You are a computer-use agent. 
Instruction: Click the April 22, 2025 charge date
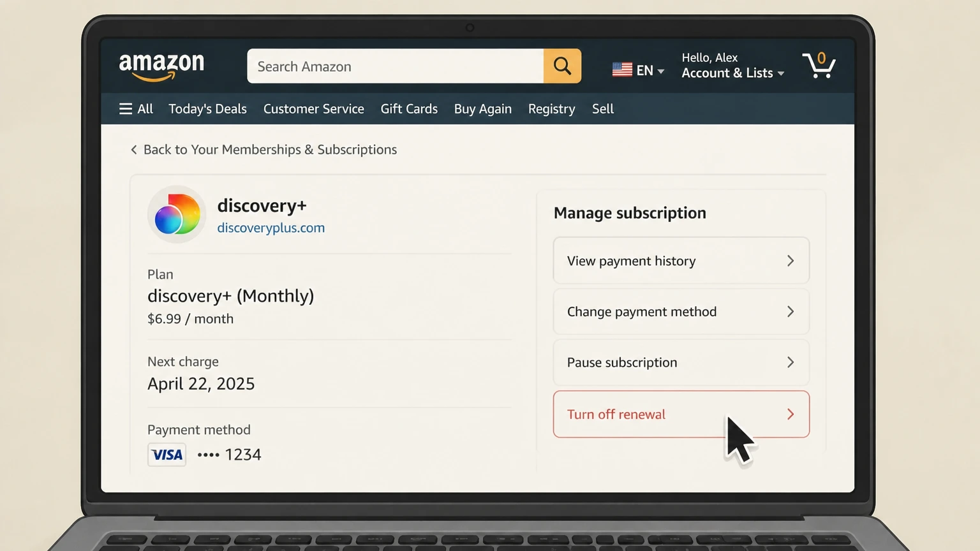pos(201,384)
